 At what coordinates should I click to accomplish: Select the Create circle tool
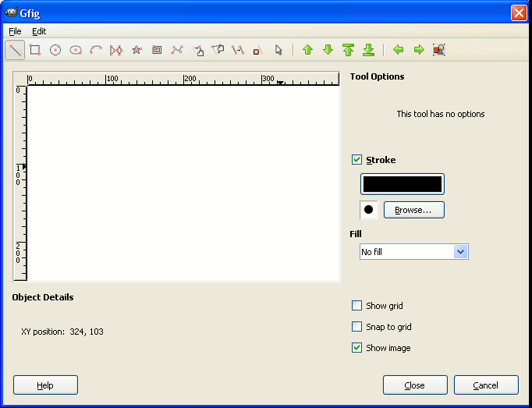(x=55, y=50)
